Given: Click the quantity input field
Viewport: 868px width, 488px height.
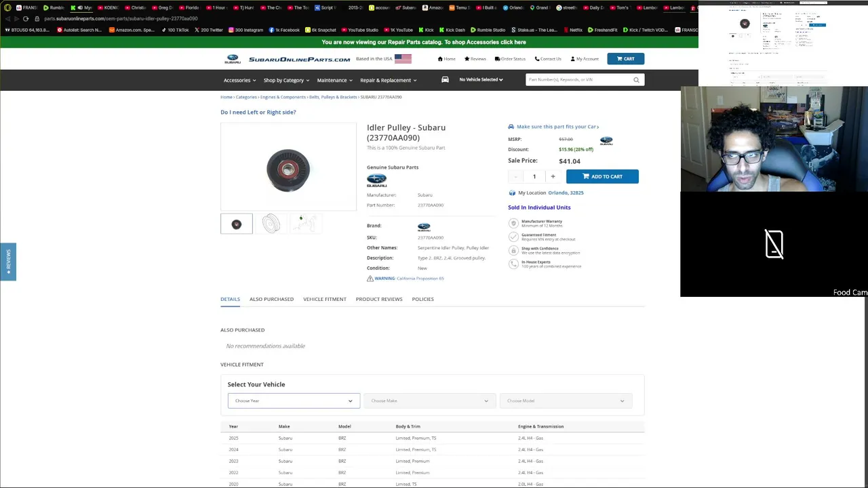Looking at the screenshot, I should 534,176.
